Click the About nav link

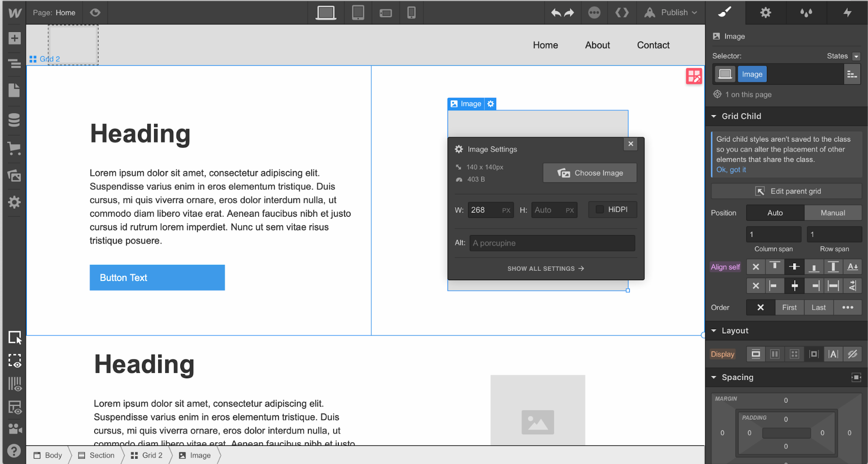click(597, 45)
